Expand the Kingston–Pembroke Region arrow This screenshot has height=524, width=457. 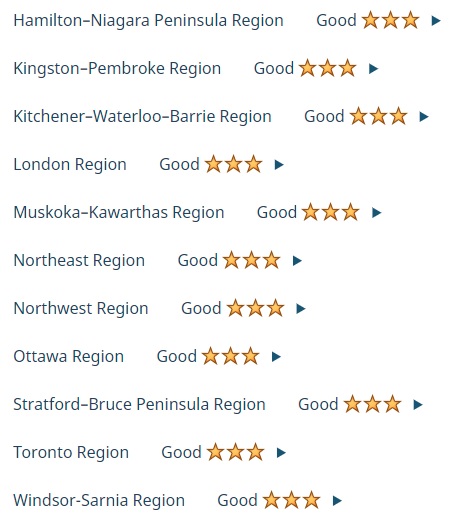[x=373, y=69]
